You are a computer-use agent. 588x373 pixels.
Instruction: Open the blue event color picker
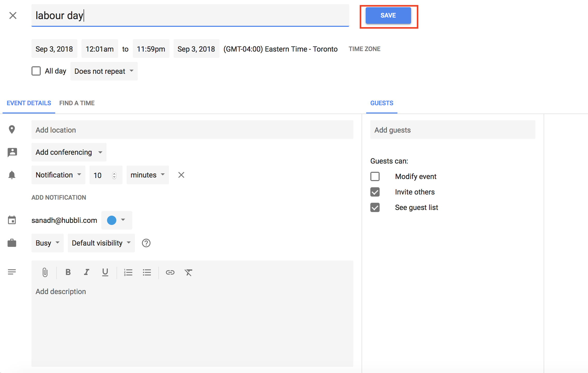click(116, 220)
